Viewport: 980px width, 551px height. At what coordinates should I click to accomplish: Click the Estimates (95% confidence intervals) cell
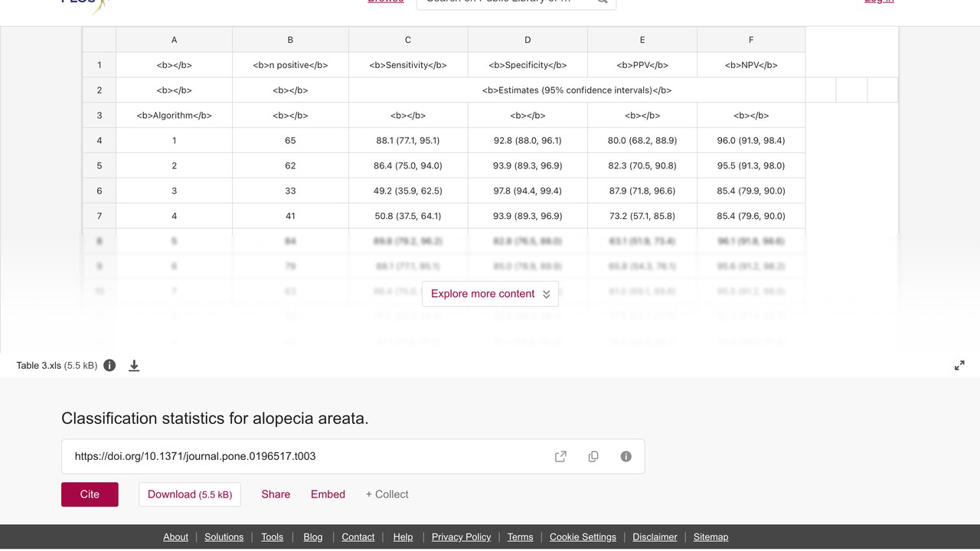pos(577,90)
